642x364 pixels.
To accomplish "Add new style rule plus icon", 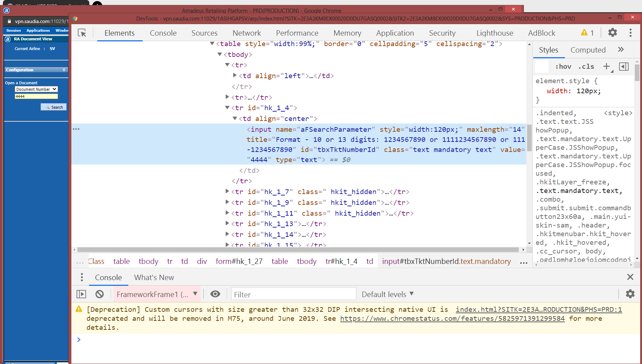I will (x=607, y=66).
